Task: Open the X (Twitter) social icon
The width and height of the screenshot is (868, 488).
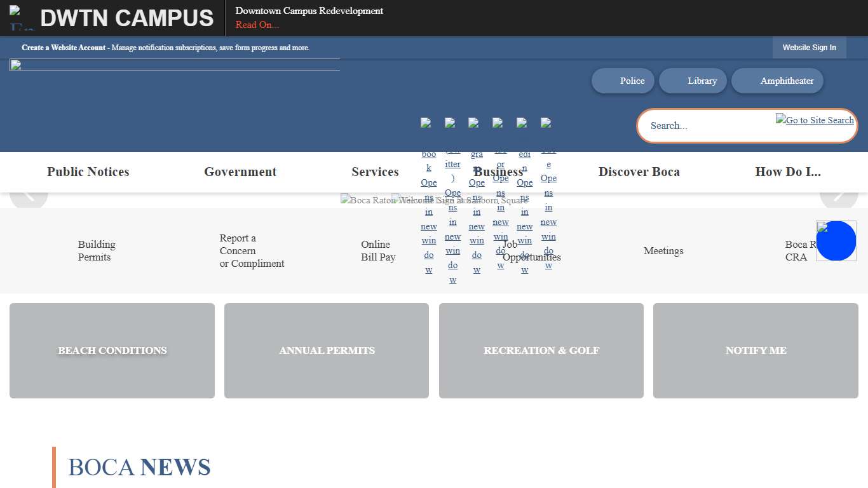Action: click(x=450, y=123)
